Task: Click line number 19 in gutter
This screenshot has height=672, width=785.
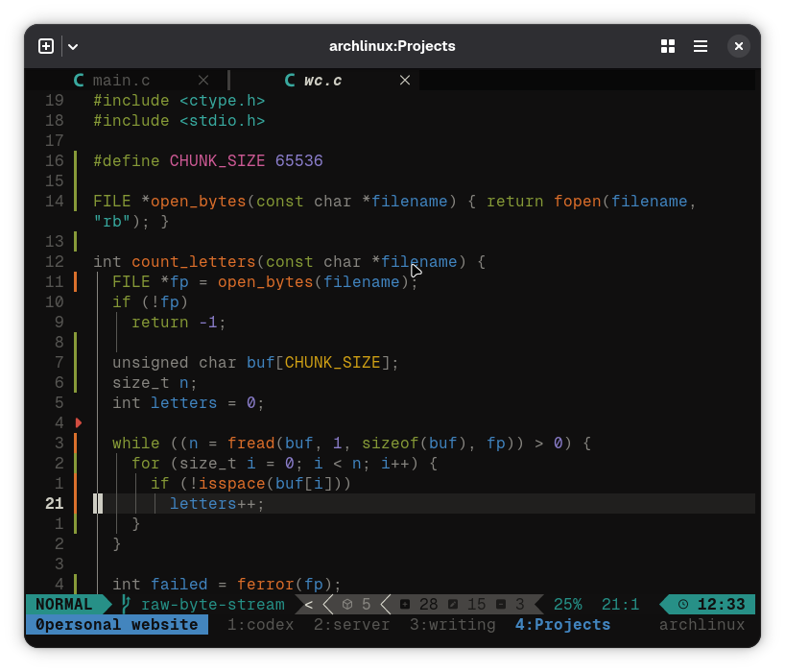Action: (x=55, y=101)
